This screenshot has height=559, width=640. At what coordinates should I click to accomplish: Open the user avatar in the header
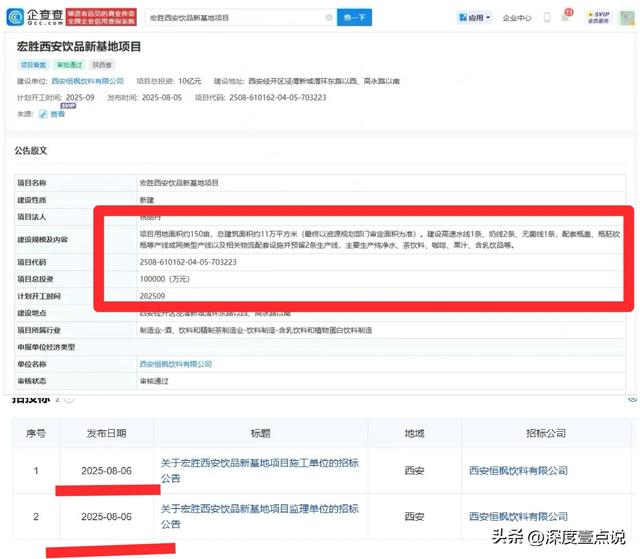coord(627,18)
